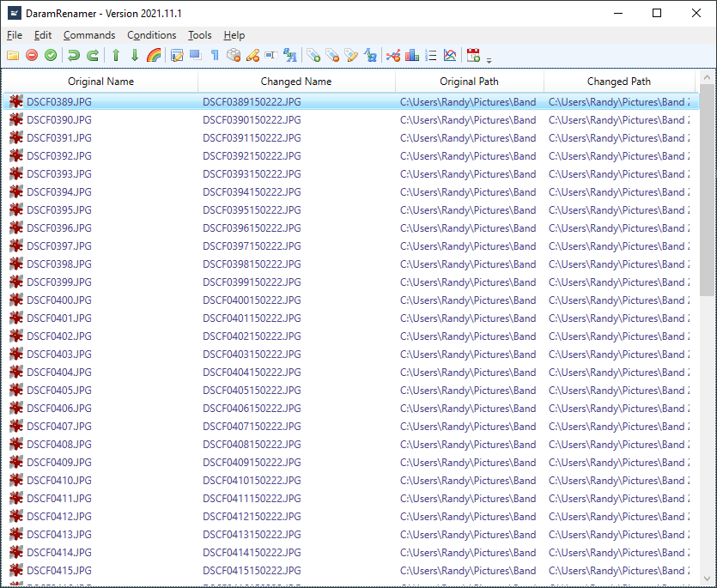Select the DSCF0415.JPG original name
The image size is (717, 588).
pyautogui.click(x=59, y=570)
